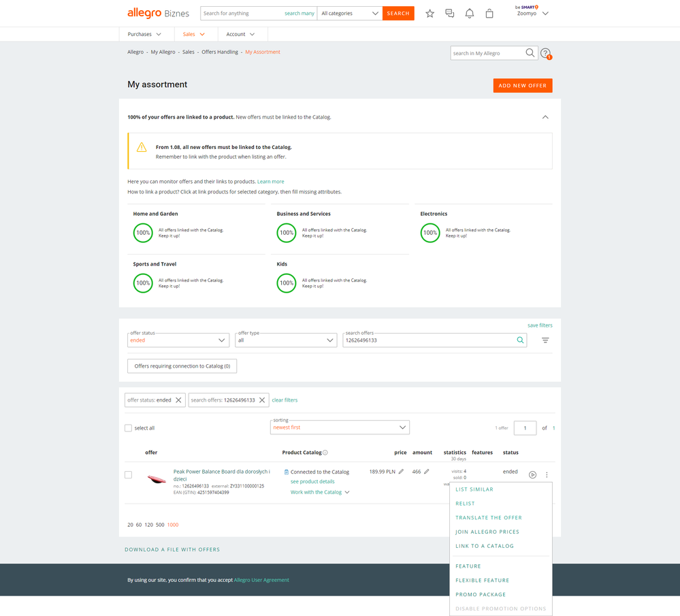Open the All categories dropdown
This screenshot has width=680, height=616.
[x=350, y=14]
